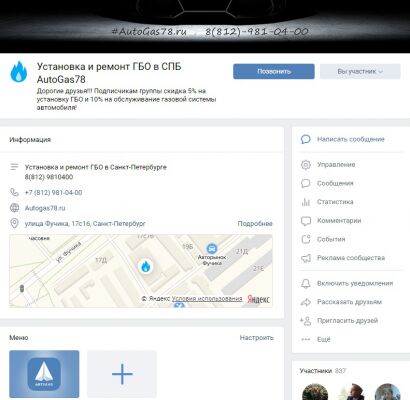Click the phone handset icon in Информация
This screenshot has height=400, width=410.
[14, 192]
